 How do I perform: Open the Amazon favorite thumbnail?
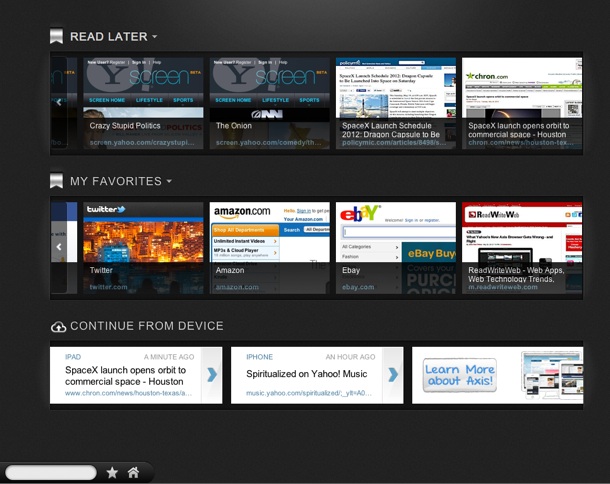(270, 247)
